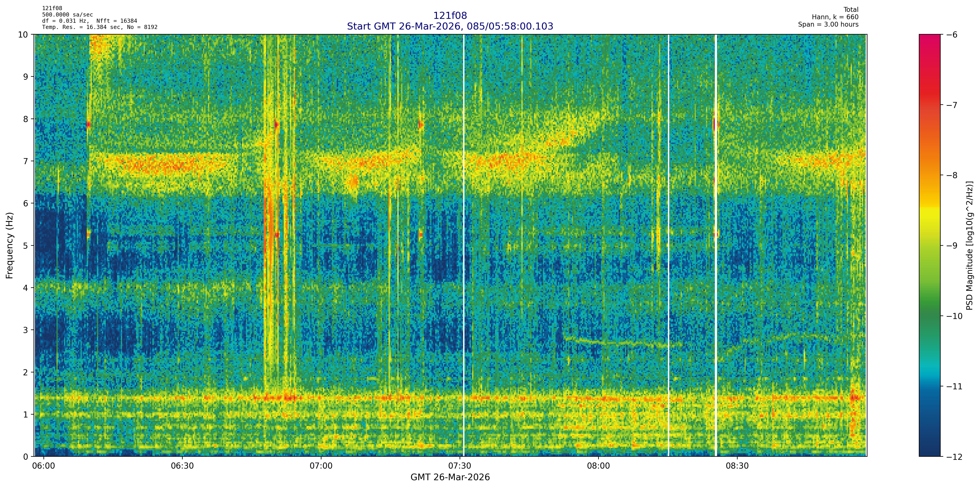The height and width of the screenshot is (488, 980).
Task: Click the 10 Hz frequency tick label
Action: click(x=23, y=35)
